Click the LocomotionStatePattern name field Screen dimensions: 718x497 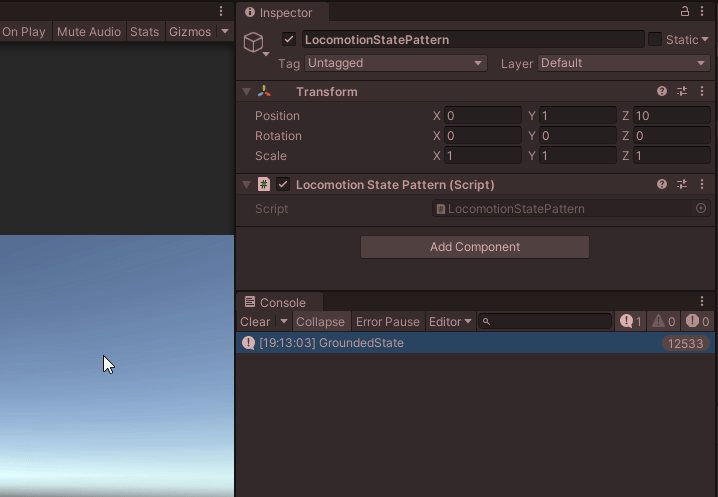click(x=473, y=40)
